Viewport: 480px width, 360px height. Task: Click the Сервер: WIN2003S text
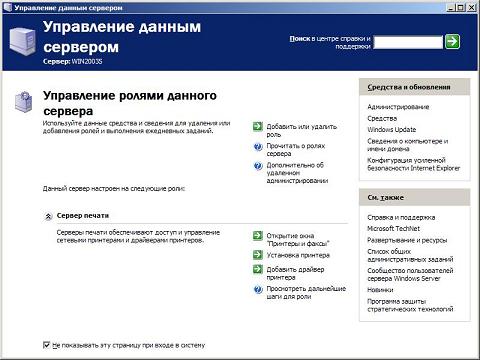73,61
